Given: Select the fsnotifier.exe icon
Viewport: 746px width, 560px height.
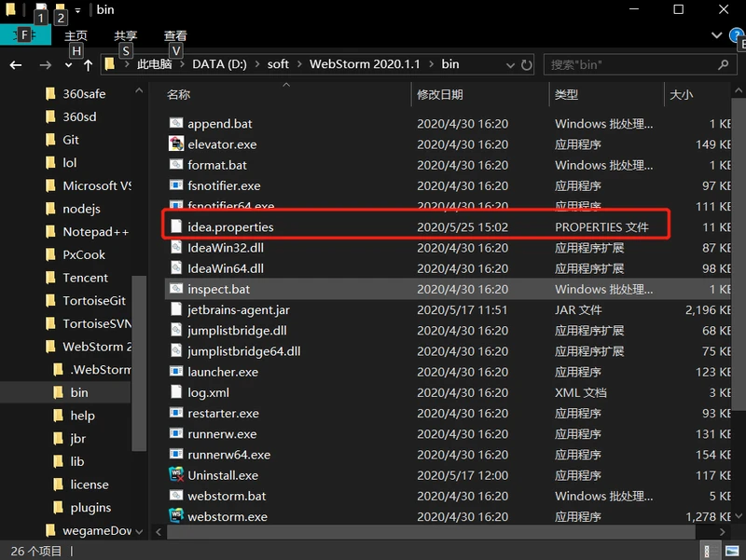Looking at the screenshot, I should tap(176, 185).
